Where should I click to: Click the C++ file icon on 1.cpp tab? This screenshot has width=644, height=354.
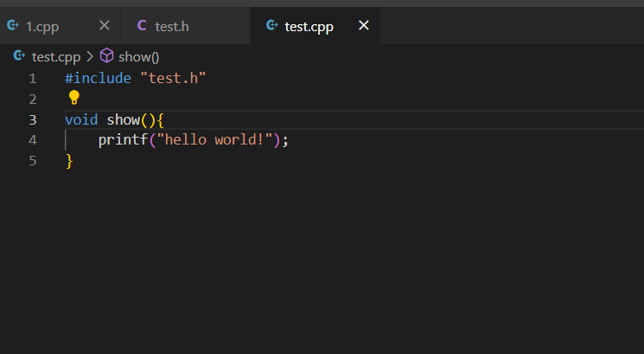point(13,26)
